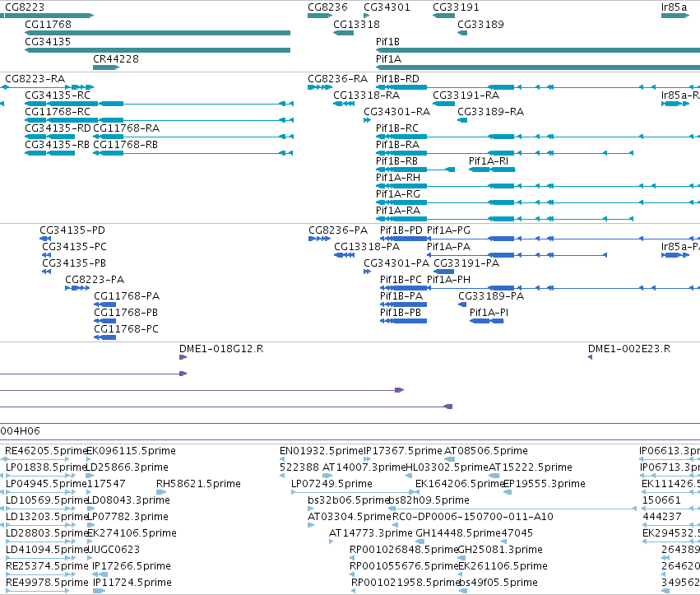Open protein Pif1A-PA label
Viewport: 700px width, 595px height.
[448, 247]
